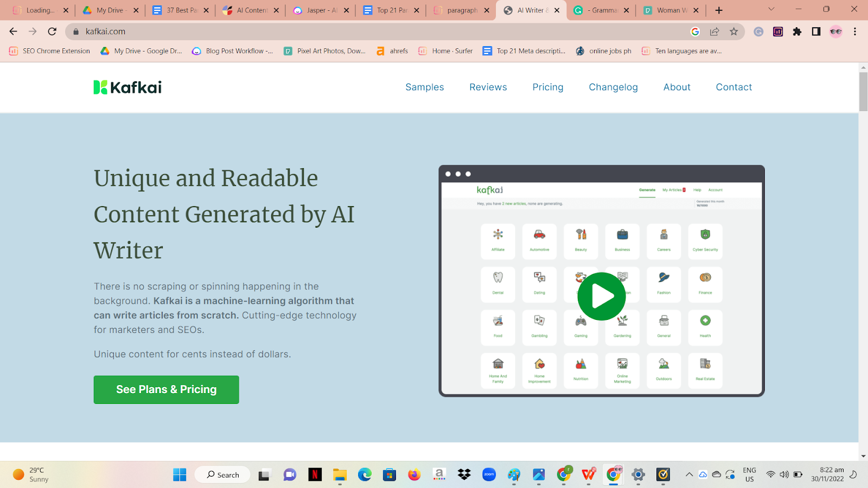Image resolution: width=868 pixels, height=488 pixels.
Task: Open the 29°C Sunny weather widget
Action: pyautogui.click(x=31, y=474)
